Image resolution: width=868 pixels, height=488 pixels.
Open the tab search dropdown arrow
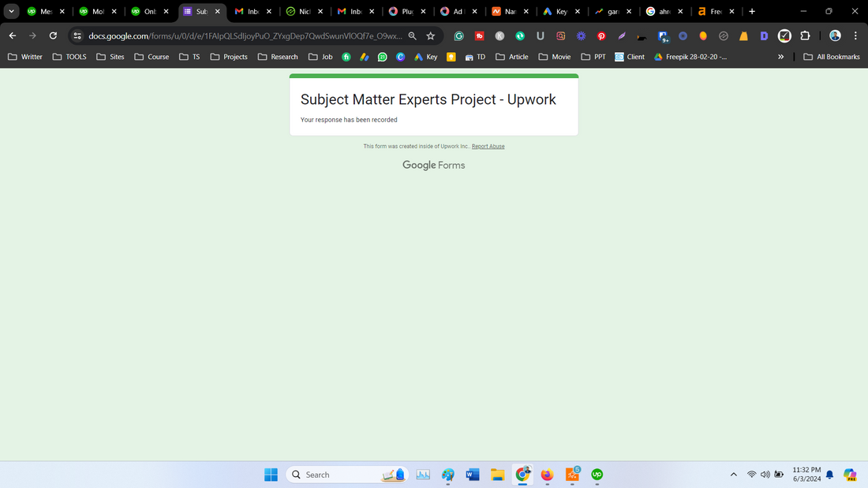click(11, 11)
